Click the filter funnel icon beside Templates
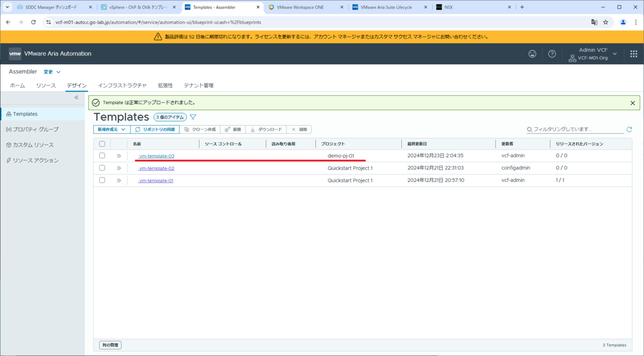The height and width of the screenshot is (356, 644). click(193, 117)
